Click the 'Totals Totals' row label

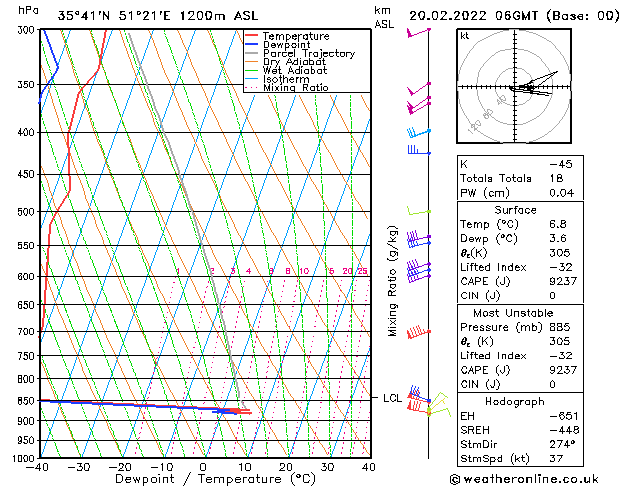coord(496,178)
